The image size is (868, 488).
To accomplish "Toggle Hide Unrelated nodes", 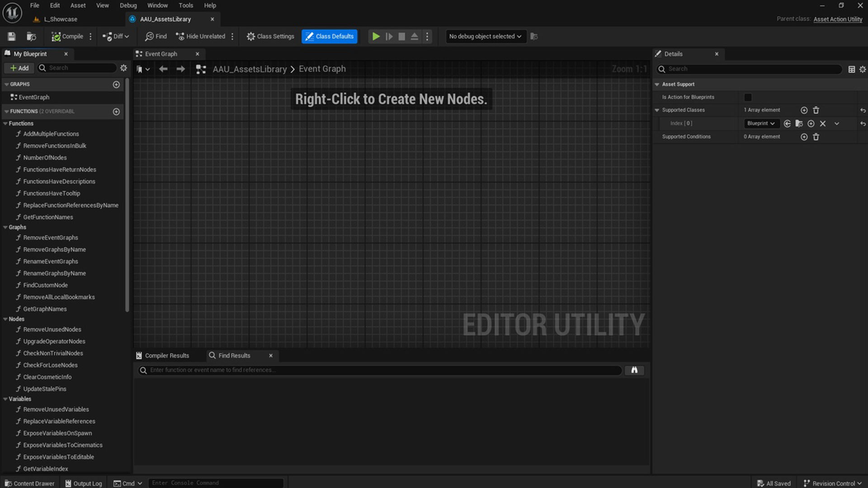I will click(201, 36).
